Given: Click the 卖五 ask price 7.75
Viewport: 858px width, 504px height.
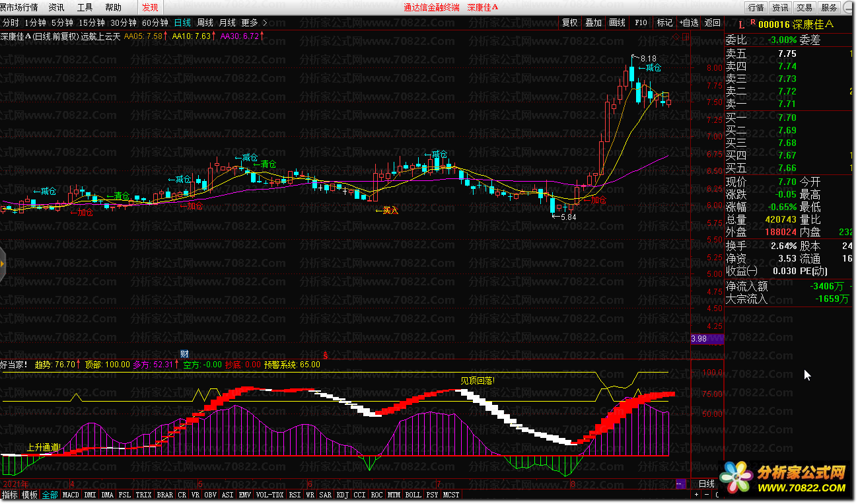Looking at the screenshot, I should 787,54.
